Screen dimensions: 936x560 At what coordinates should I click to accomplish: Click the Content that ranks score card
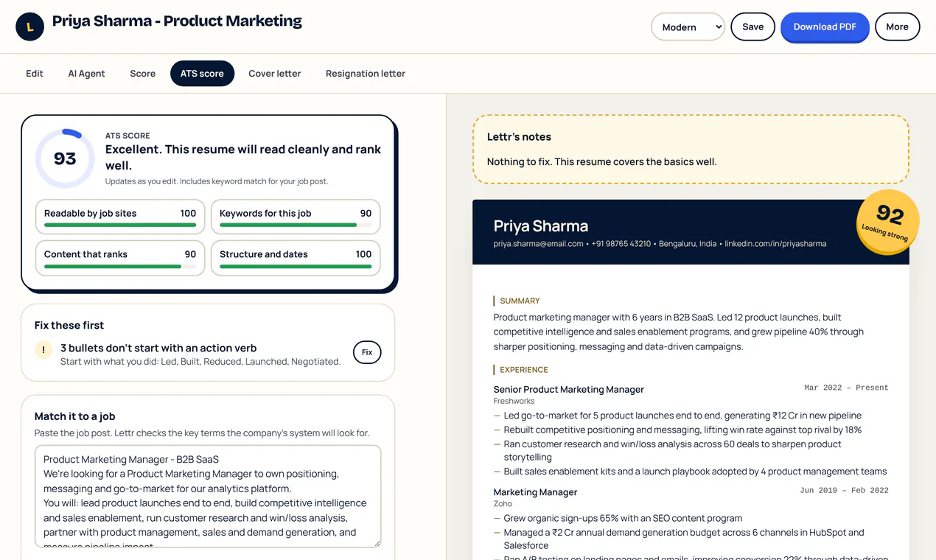coord(120,258)
